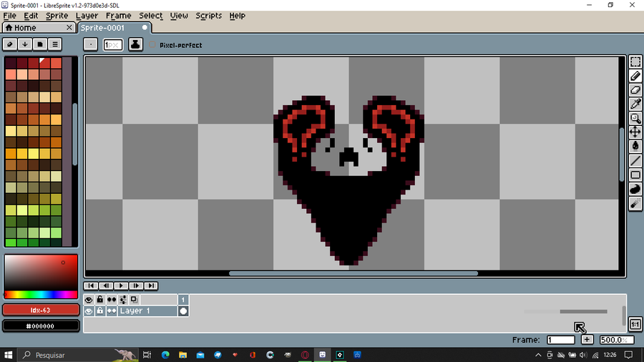
Task: Click the red saturation-value color picker area
Action: (41, 273)
